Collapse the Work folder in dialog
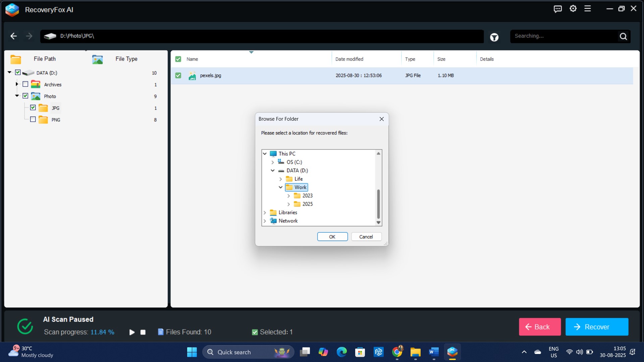 click(x=281, y=187)
